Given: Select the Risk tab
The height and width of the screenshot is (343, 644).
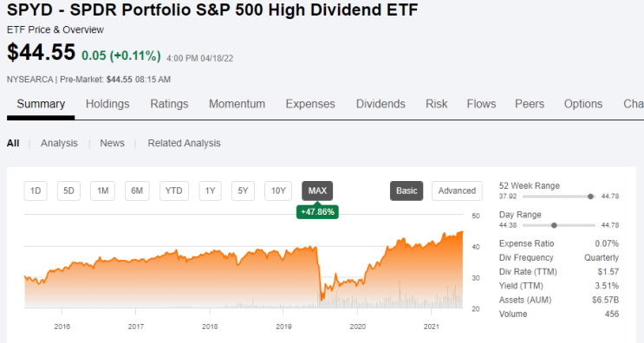Looking at the screenshot, I should (x=436, y=104).
